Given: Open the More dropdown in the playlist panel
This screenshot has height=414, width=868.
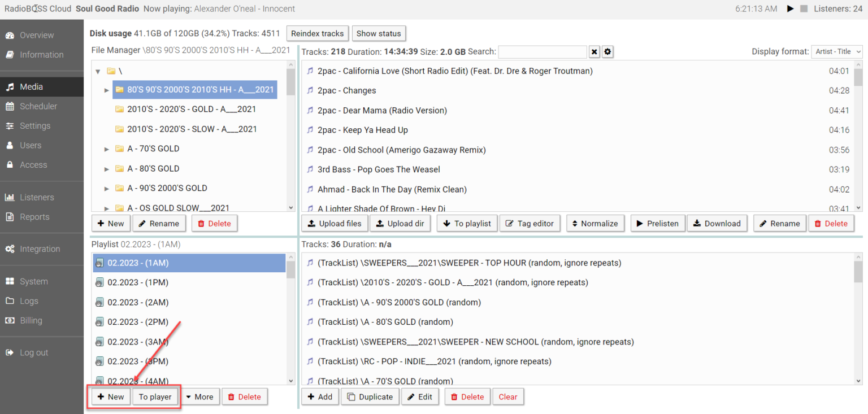Looking at the screenshot, I should (200, 396).
